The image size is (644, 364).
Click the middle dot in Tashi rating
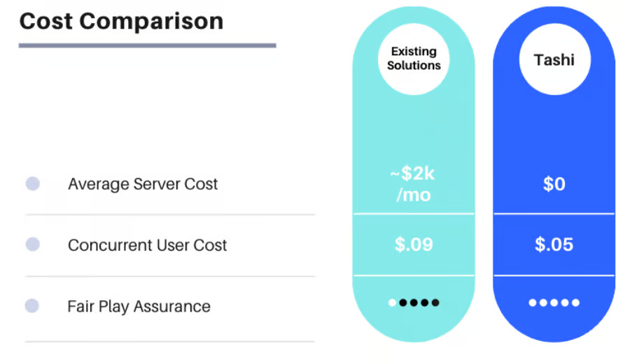554,303
